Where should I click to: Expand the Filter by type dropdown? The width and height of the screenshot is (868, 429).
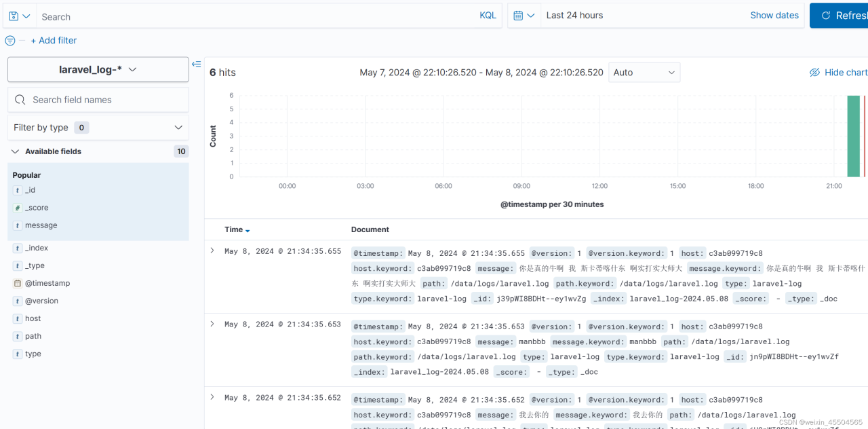(x=98, y=128)
